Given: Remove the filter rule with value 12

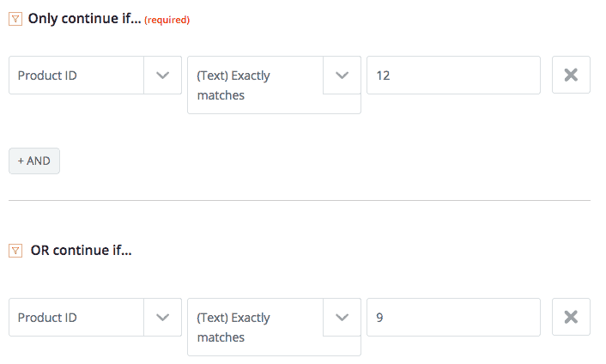Looking at the screenshot, I should pyautogui.click(x=570, y=76).
